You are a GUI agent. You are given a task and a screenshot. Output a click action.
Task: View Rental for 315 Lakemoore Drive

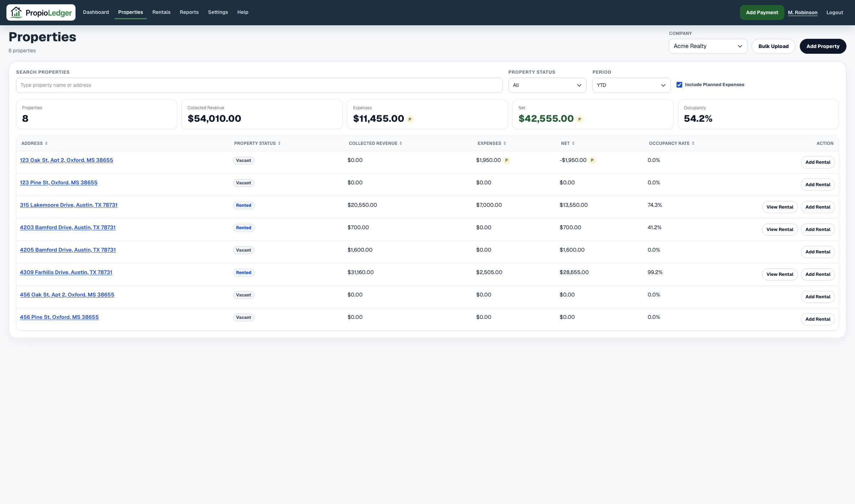coord(780,207)
